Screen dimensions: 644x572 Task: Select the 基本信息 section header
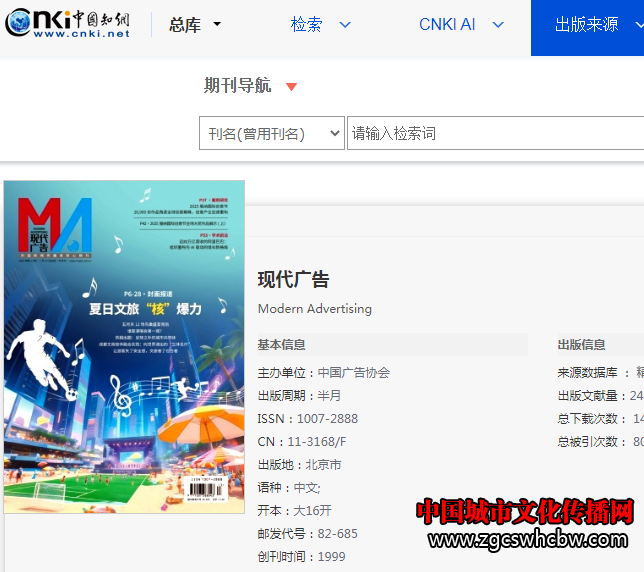click(282, 345)
